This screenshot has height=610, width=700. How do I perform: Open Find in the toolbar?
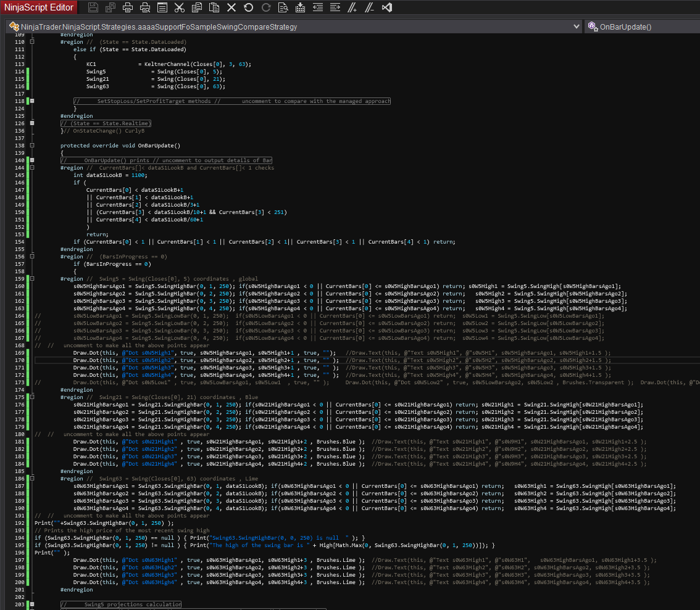click(x=283, y=8)
